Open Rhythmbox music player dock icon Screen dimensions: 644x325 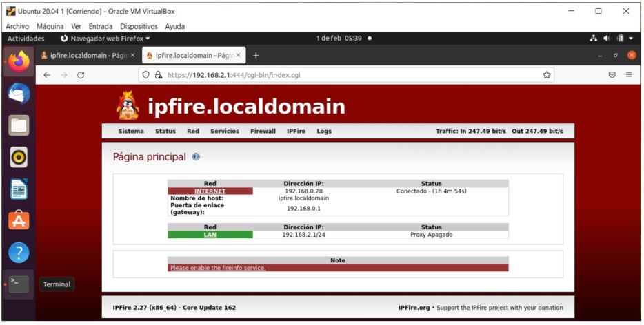(19, 157)
